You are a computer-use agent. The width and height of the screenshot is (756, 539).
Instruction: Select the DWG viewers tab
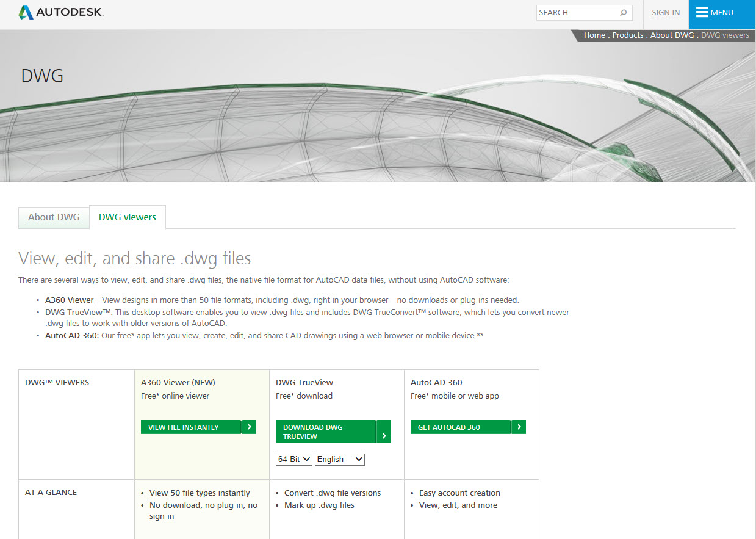point(128,217)
